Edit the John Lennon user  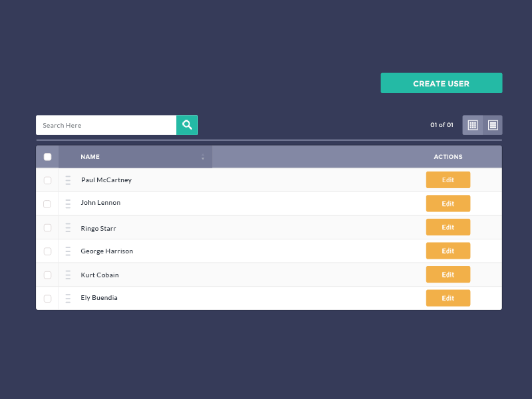[x=448, y=203]
